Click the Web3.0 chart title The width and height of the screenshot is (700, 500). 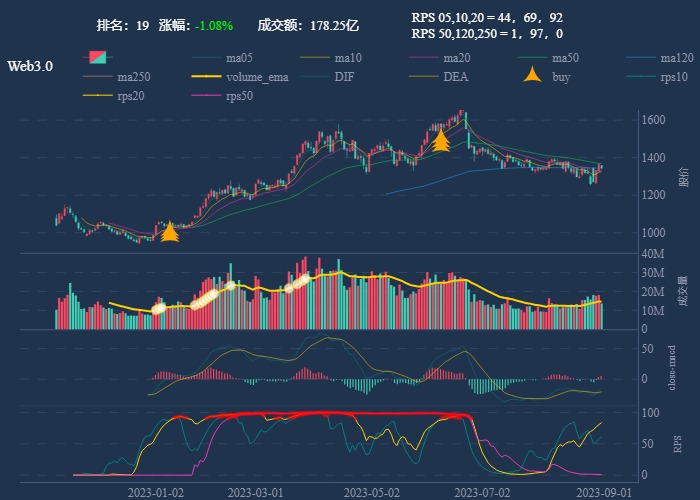click(x=30, y=66)
